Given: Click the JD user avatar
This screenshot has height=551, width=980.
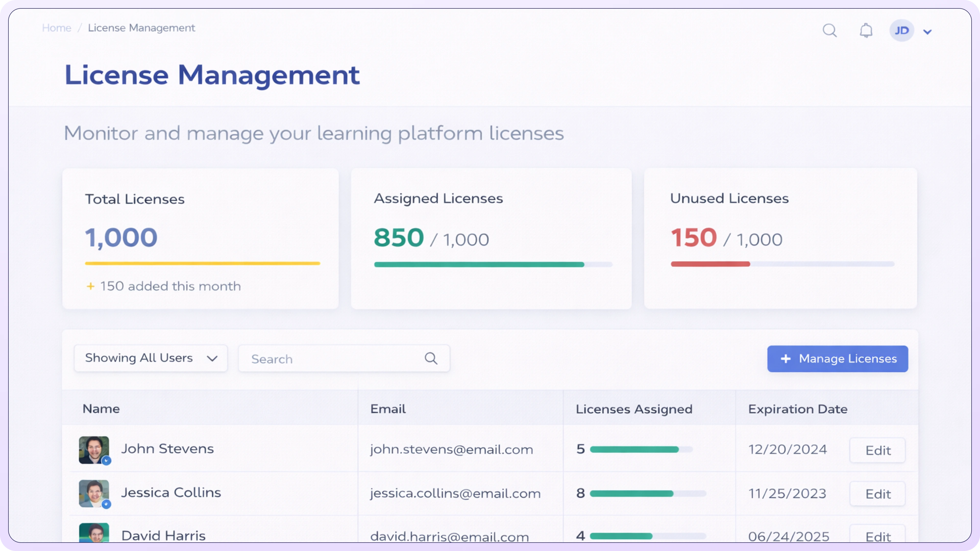Looking at the screenshot, I should point(901,30).
